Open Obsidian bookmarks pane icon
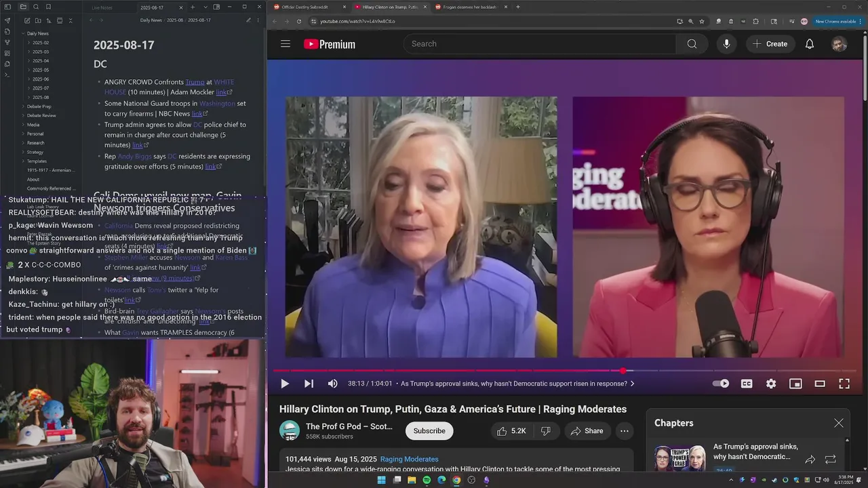The height and width of the screenshot is (488, 868). click(48, 7)
